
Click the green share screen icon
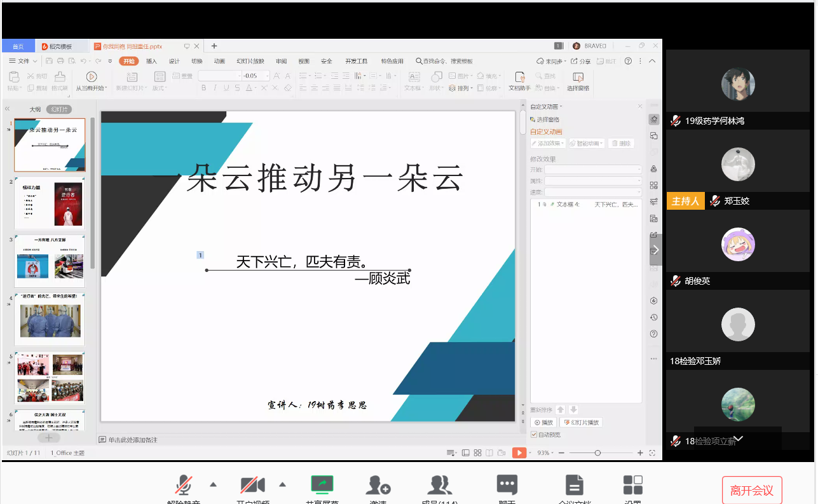322,484
